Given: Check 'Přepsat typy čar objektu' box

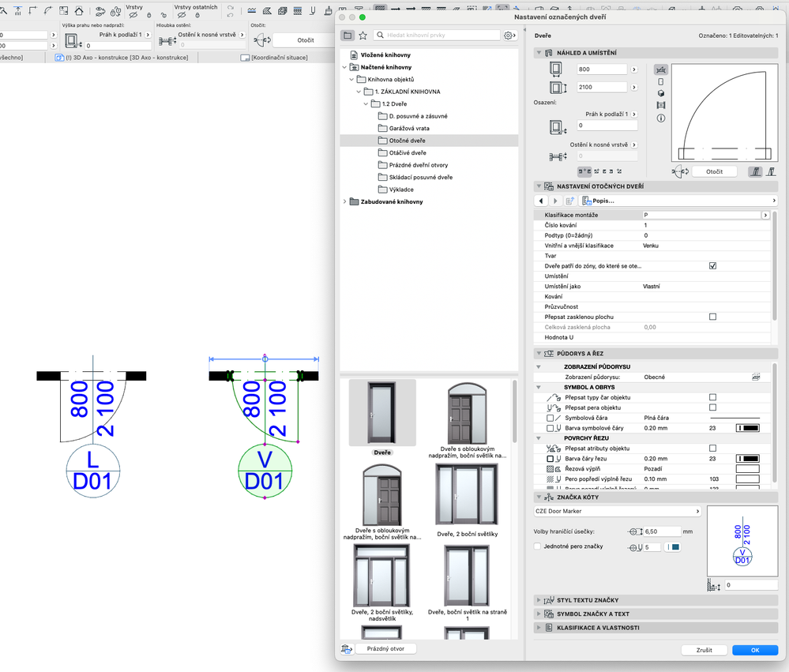Looking at the screenshot, I should coord(712,397).
